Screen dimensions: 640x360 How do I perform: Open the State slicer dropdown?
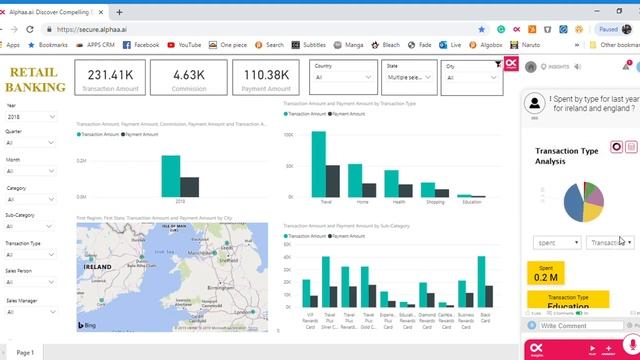tap(409, 77)
